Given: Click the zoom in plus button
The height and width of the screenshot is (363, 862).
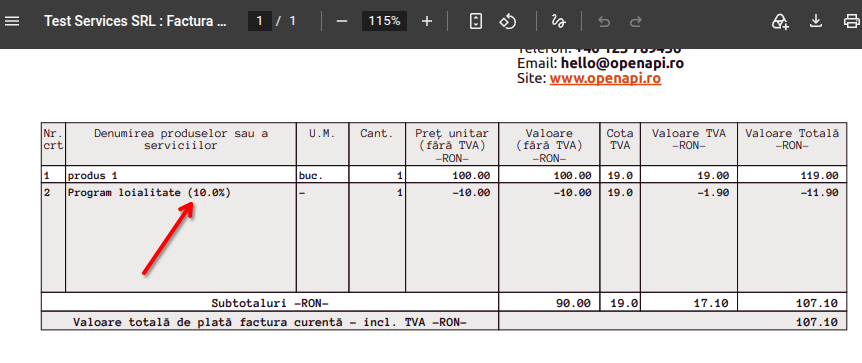Looking at the screenshot, I should click(427, 21).
